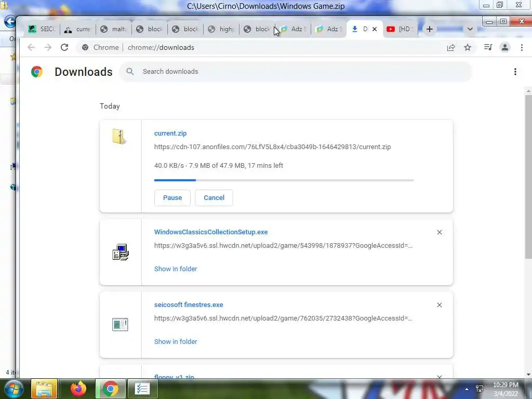The width and height of the screenshot is (532, 399).
Task: Open the Chrome profile avatar
Action: (505, 47)
